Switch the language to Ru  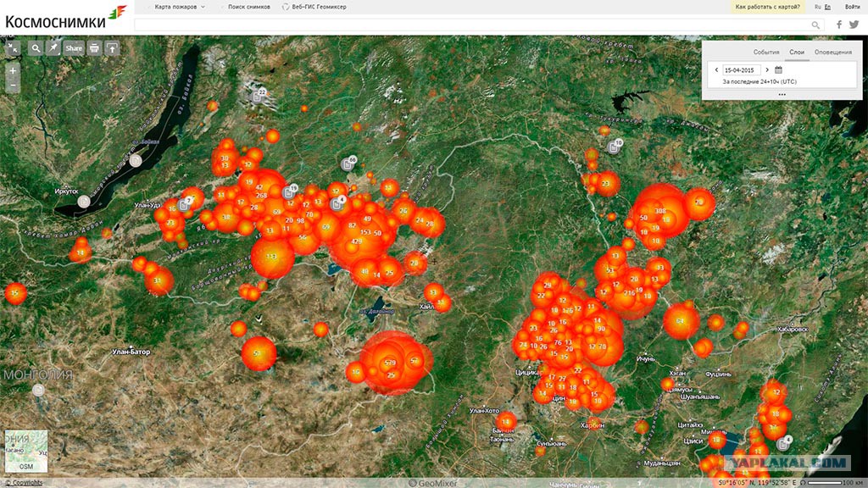(x=818, y=7)
